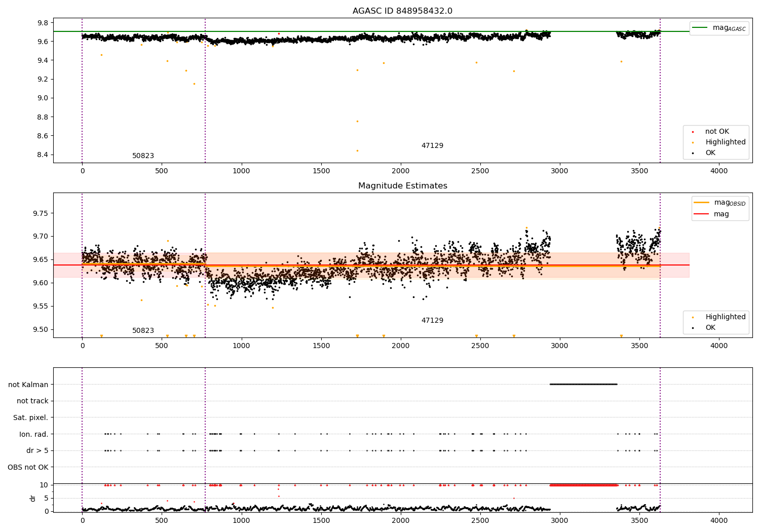Image resolution: width=760 pixels, height=532 pixels.
Task: Click the black 'not Kalman' data bar
Action: pos(583,385)
